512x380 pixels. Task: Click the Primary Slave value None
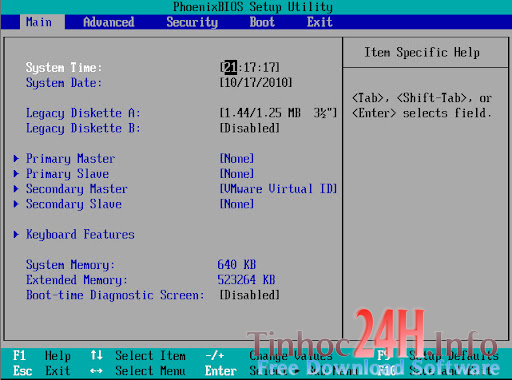pyautogui.click(x=237, y=174)
